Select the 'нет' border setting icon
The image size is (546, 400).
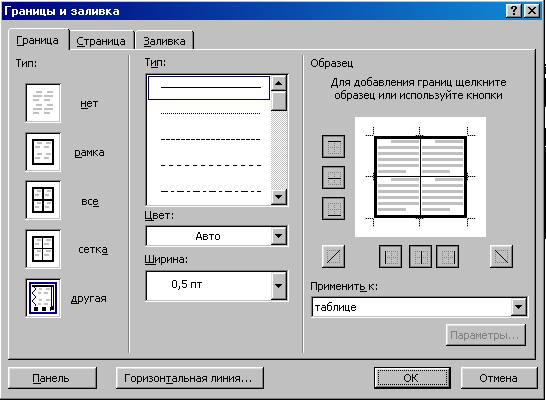coord(43,103)
